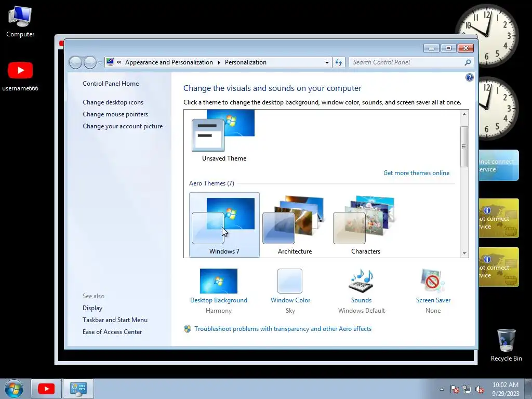Click the Aero Themes (7) group header
Viewport: 532px width, 399px height.
pos(211,183)
